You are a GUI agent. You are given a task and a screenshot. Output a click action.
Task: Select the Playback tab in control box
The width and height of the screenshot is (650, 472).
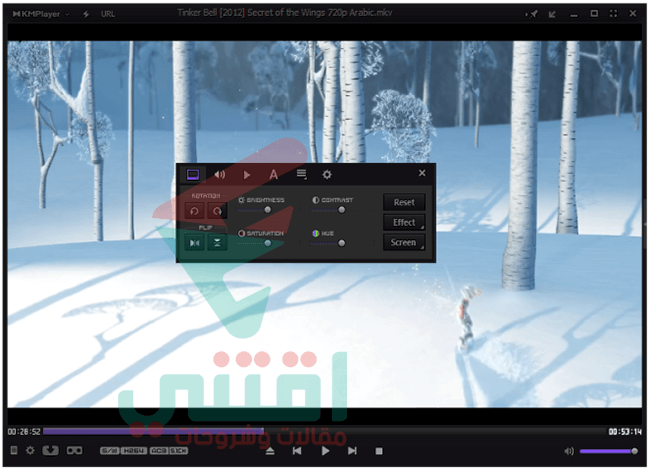247,175
